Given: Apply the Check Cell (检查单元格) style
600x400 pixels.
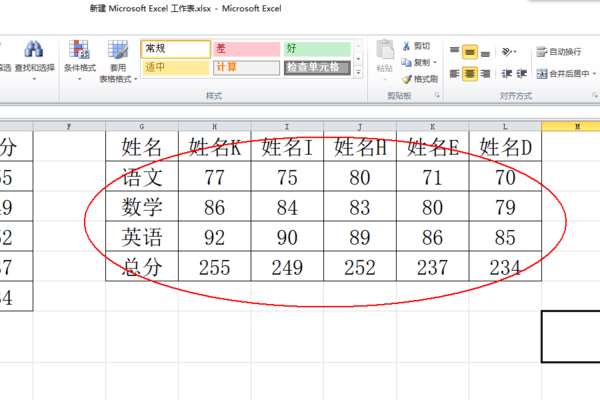Looking at the screenshot, I should click(317, 68).
